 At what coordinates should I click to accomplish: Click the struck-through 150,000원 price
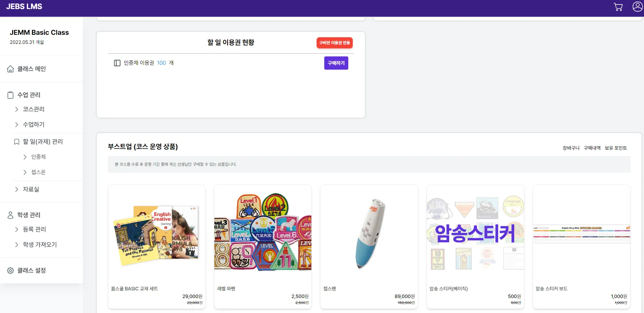(x=406, y=303)
